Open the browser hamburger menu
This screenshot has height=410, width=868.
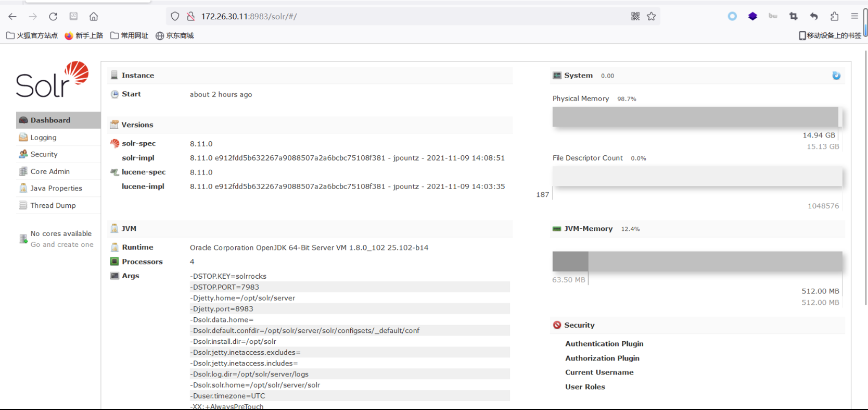pyautogui.click(x=854, y=17)
